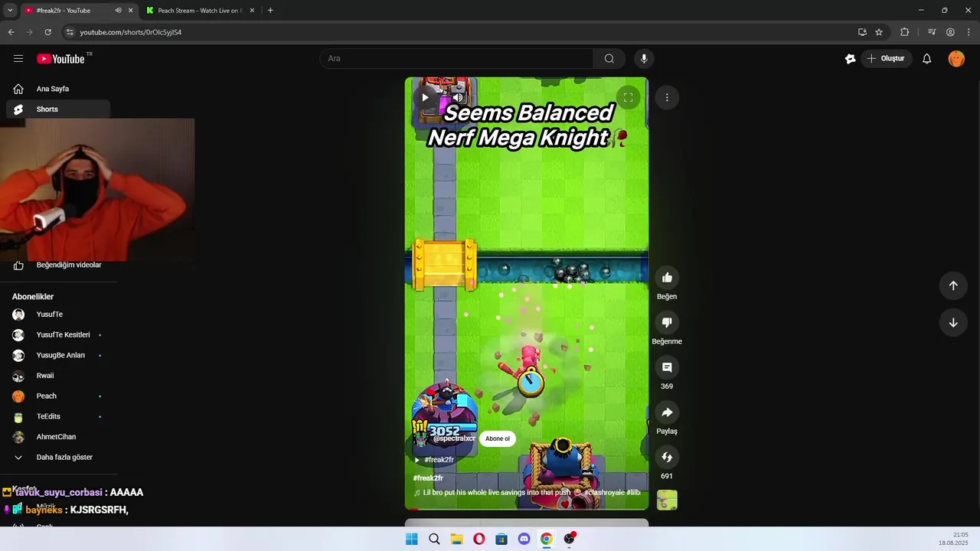Open Windows taskbar search

(x=434, y=539)
